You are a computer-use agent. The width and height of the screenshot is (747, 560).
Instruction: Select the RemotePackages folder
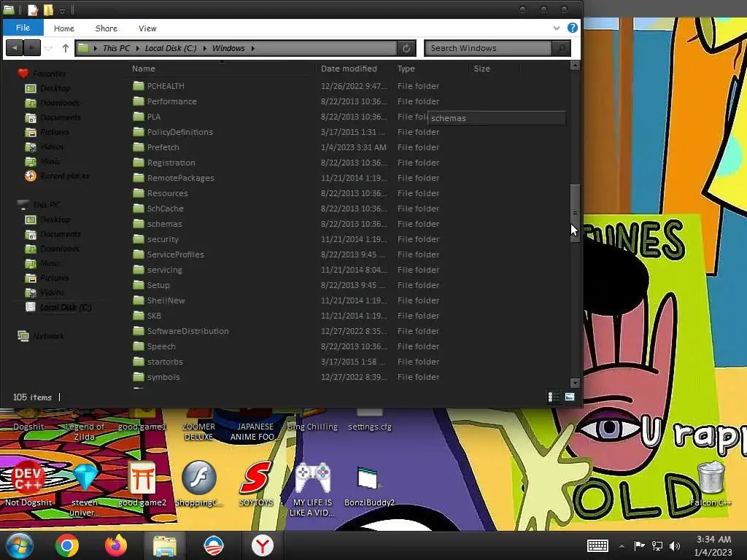(x=181, y=178)
